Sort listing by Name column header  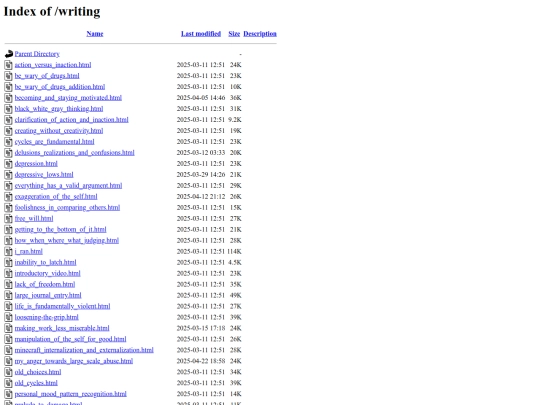pyautogui.click(x=95, y=34)
